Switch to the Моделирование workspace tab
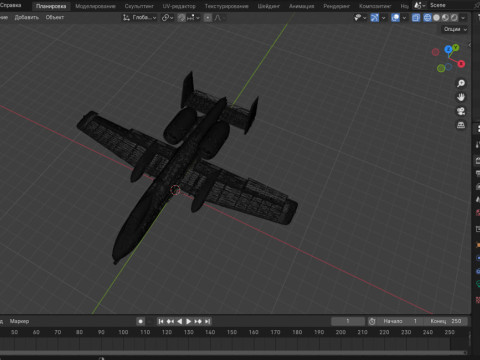Viewport: 480px width, 360px height. [x=95, y=6]
